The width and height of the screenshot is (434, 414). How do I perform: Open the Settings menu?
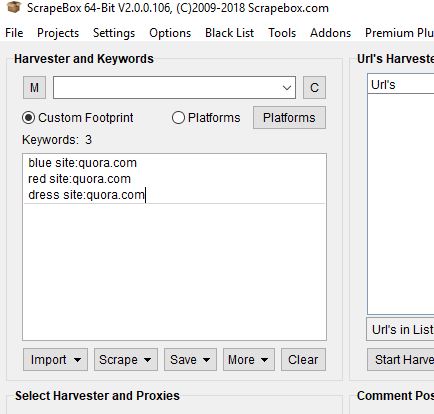[x=114, y=33]
